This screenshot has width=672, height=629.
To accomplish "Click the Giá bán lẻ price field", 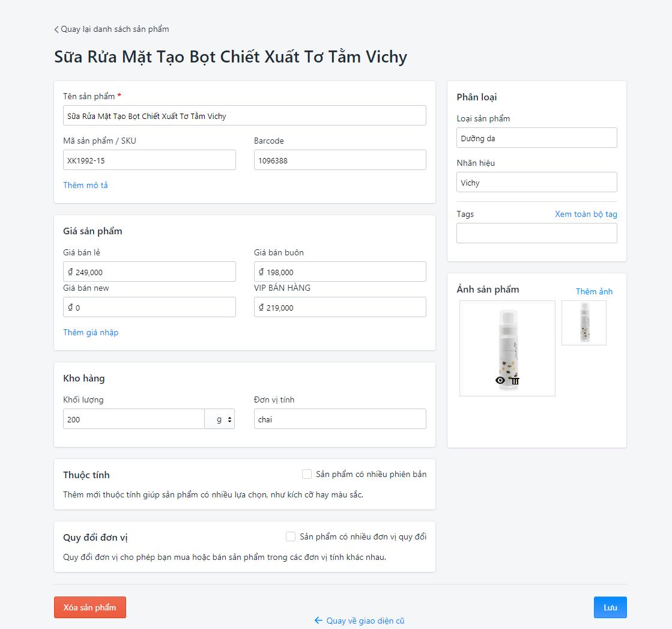I will pyautogui.click(x=149, y=272).
